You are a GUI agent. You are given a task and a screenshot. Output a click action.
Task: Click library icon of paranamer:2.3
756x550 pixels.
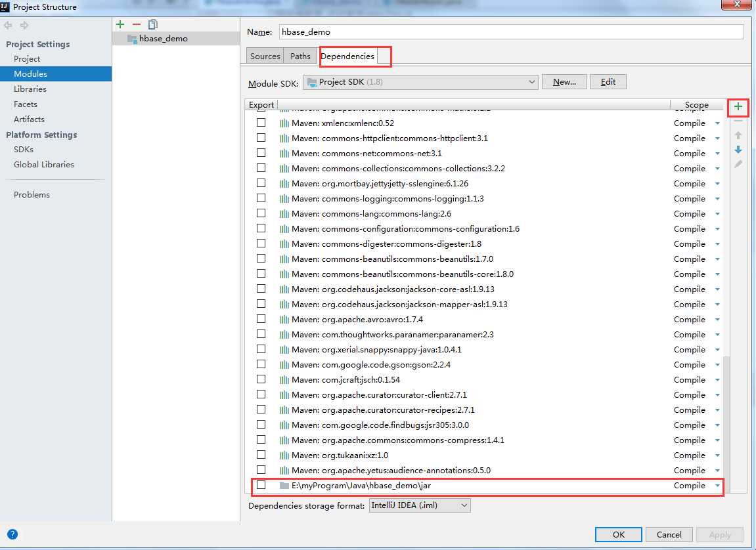(x=284, y=335)
